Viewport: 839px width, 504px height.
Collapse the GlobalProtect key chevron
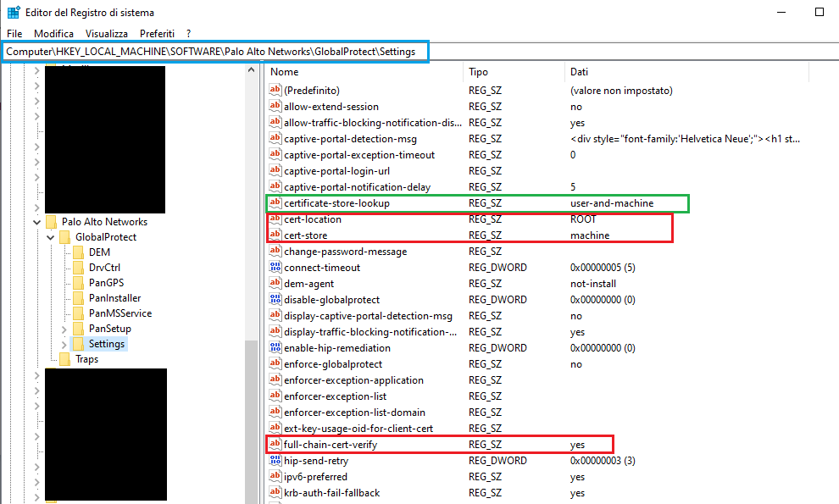point(50,237)
